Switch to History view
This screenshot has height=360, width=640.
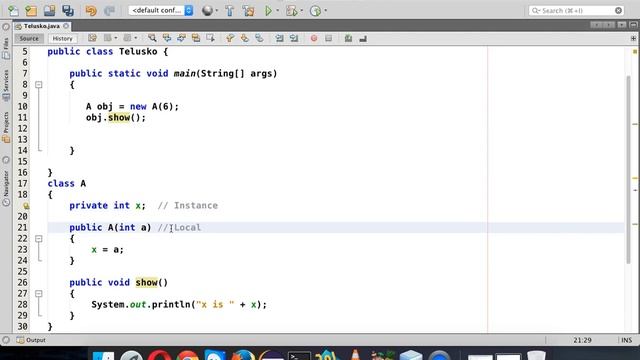[62, 38]
